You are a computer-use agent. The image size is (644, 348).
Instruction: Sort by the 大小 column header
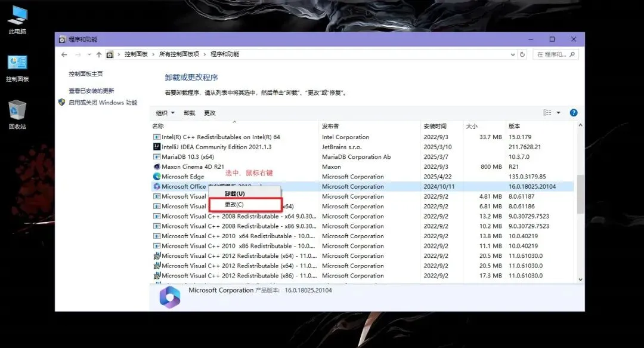coord(484,127)
